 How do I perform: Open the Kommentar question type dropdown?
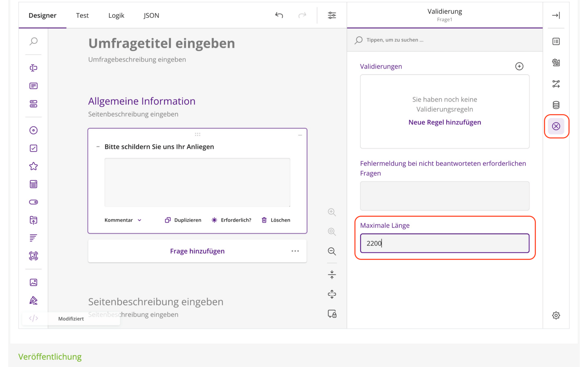(123, 220)
